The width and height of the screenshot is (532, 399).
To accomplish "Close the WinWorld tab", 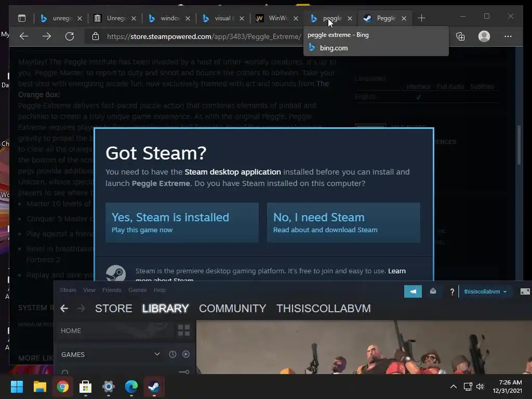I will tap(296, 18).
